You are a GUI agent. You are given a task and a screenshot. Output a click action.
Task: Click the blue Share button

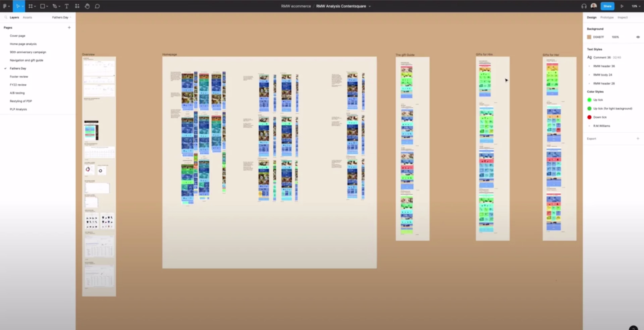click(x=607, y=6)
